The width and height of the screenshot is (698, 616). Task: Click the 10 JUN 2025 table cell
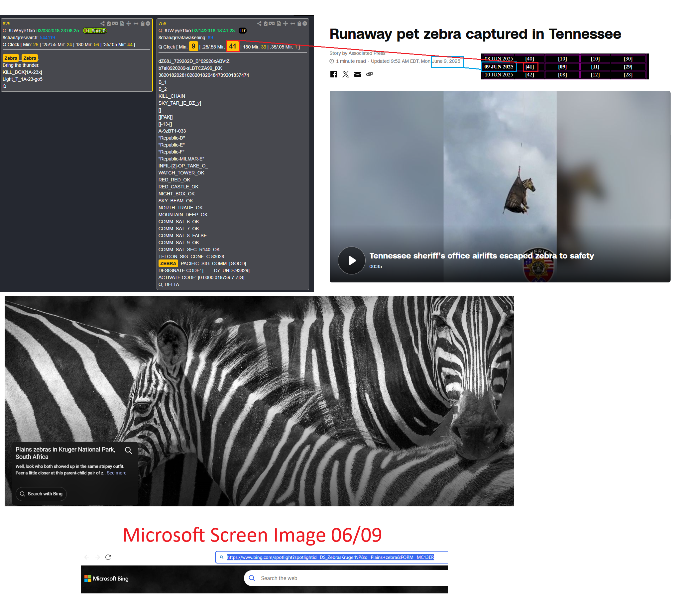coord(499,75)
